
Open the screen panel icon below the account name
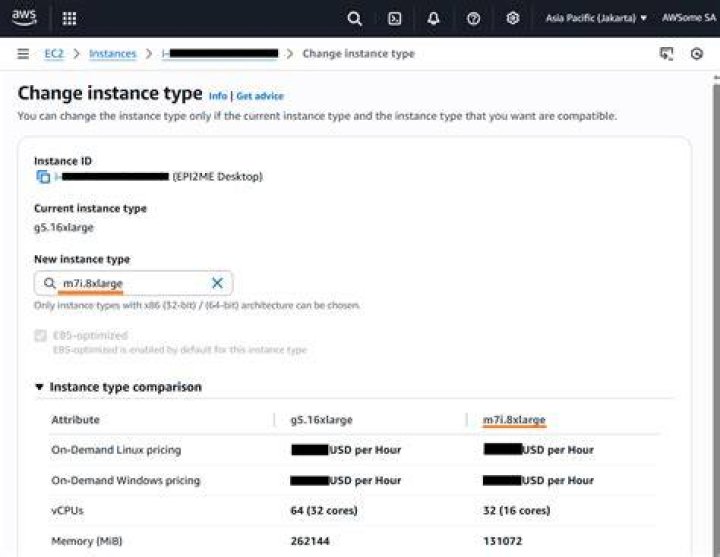pyautogui.click(x=666, y=54)
